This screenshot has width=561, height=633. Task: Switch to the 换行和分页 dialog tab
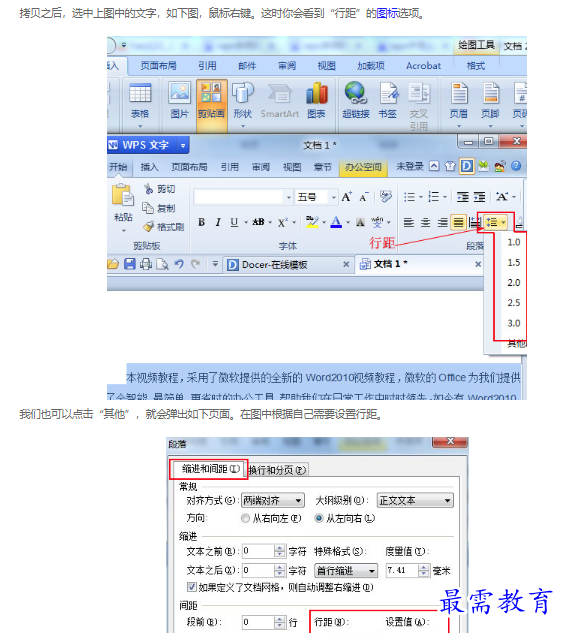pyautogui.click(x=277, y=470)
